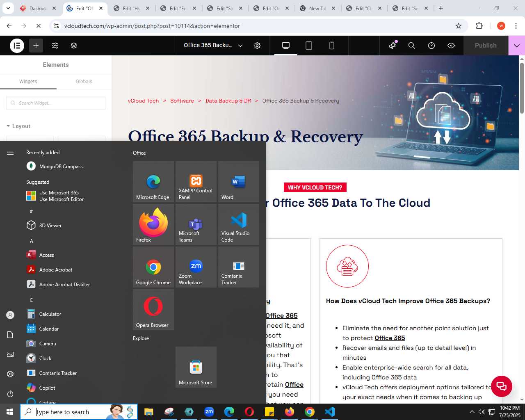Screen dimensions: 525x420
Task: Jump to letter C index header
Action: 31,300
